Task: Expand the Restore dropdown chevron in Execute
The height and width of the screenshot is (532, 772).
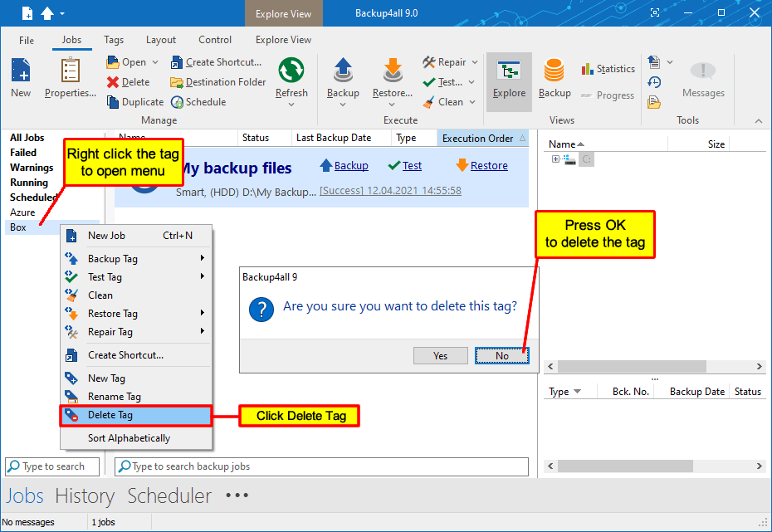Action: click(x=392, y=105)
